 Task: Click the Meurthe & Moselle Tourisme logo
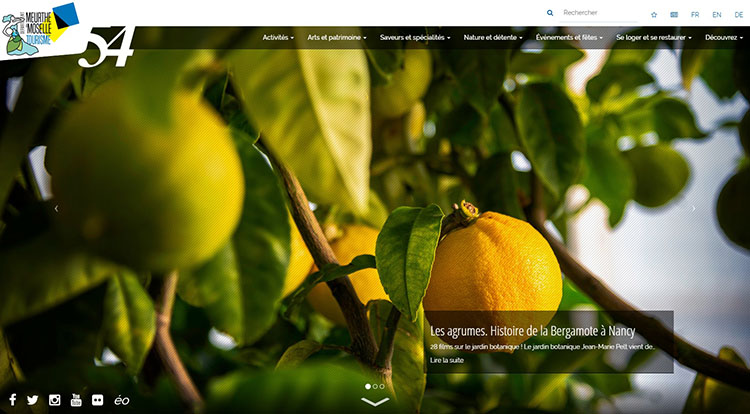tap(40, 30)
